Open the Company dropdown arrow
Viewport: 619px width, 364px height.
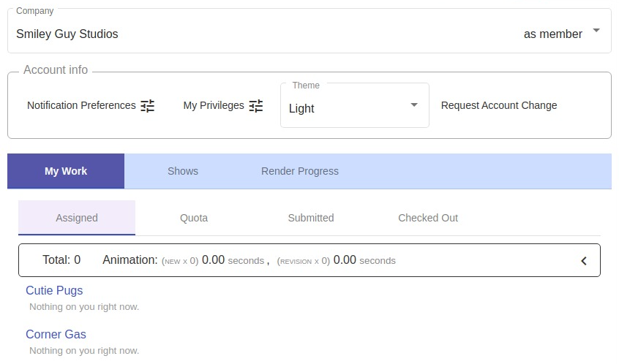click(x=596, y=31)
